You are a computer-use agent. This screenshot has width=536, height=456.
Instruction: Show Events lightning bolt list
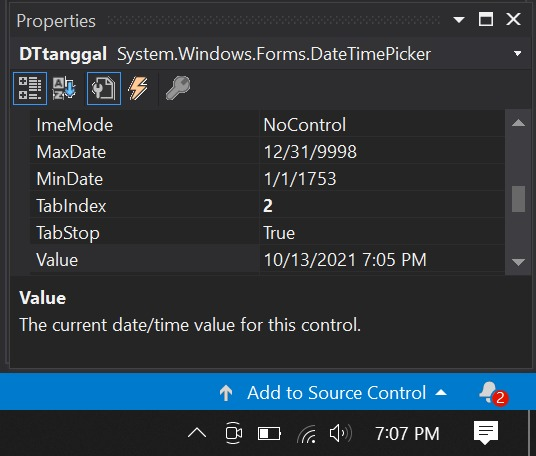click(x=138, y=89)
